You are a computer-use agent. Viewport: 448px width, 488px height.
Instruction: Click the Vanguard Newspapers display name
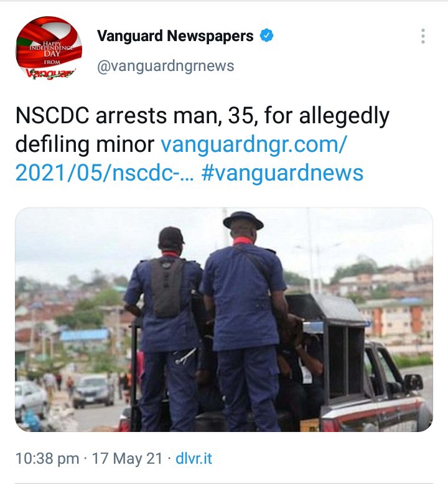pos(175,36)
